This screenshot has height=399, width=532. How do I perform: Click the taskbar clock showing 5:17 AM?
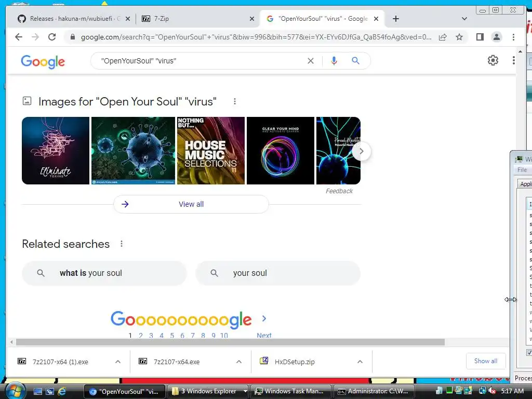(x=512, y=391)
